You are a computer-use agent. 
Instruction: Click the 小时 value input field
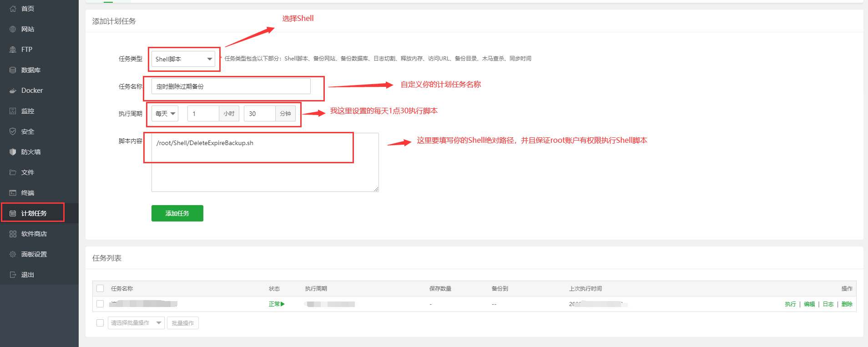pos(203,114)
